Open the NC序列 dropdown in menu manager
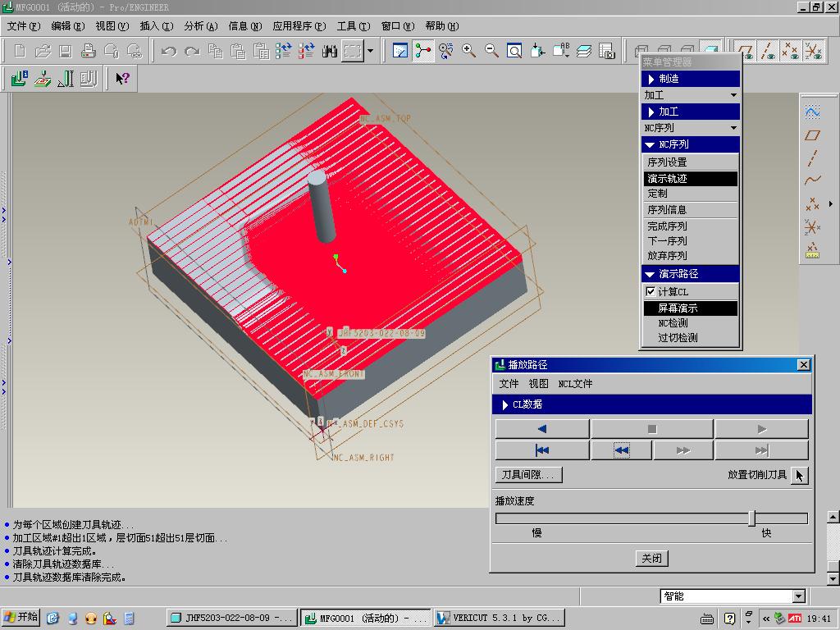840x630 pixels. click(x=690, y=128)
